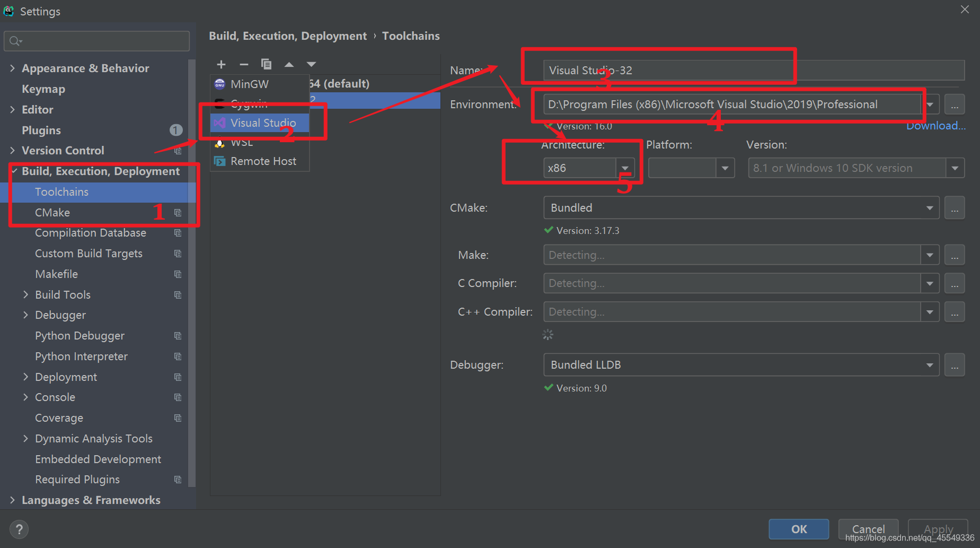Screen dimensions: 980x548
Task: Open the C Compiler dropdown arrow
Action: coord(930,283)
